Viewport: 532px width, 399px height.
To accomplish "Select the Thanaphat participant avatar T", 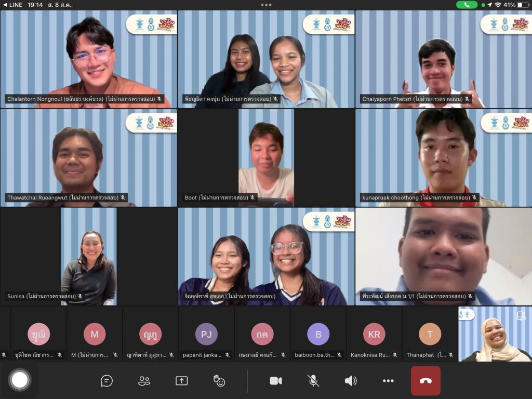I will 430,334.
